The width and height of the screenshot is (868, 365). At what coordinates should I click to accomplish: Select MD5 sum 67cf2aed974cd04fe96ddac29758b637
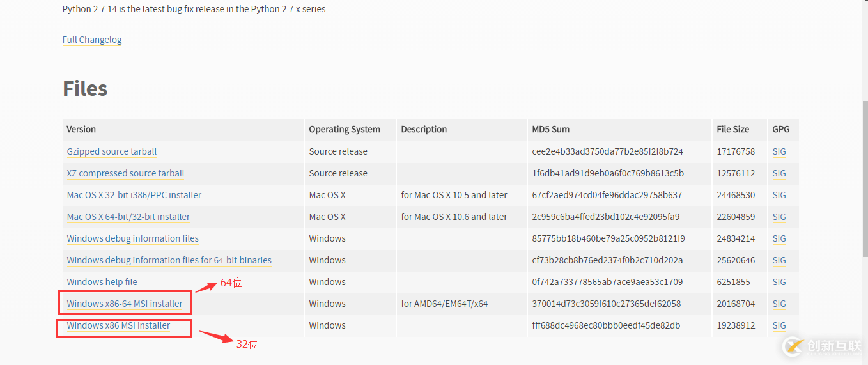tap(607, 195)
